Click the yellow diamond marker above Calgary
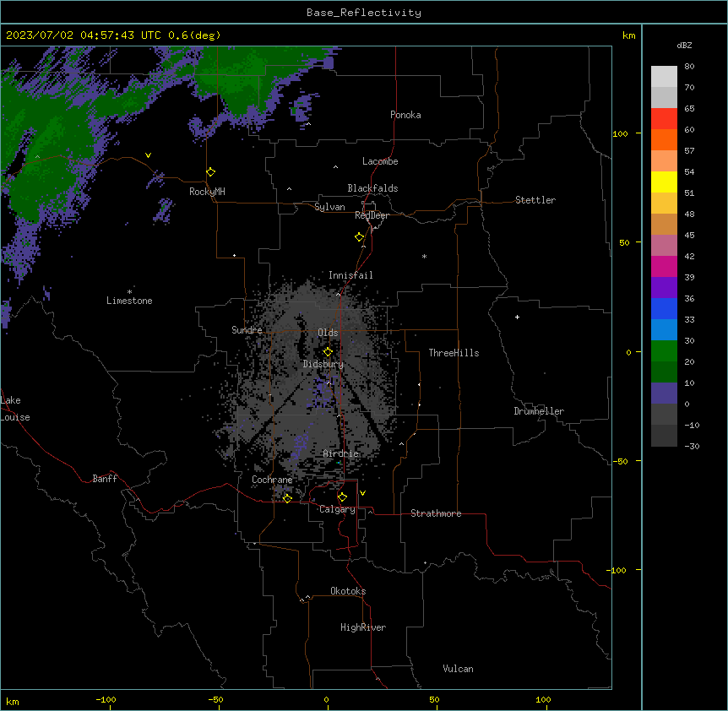 342,497
